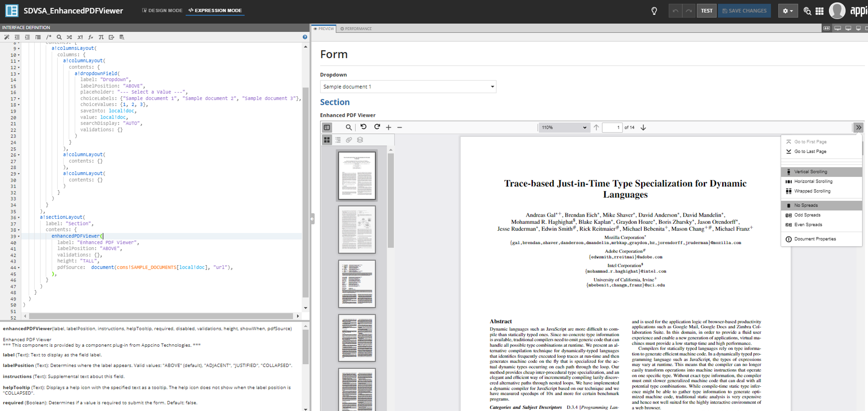Screen dimensions: 868x411
Task: Click the undo button in header
Action: (x=675, y=11)
